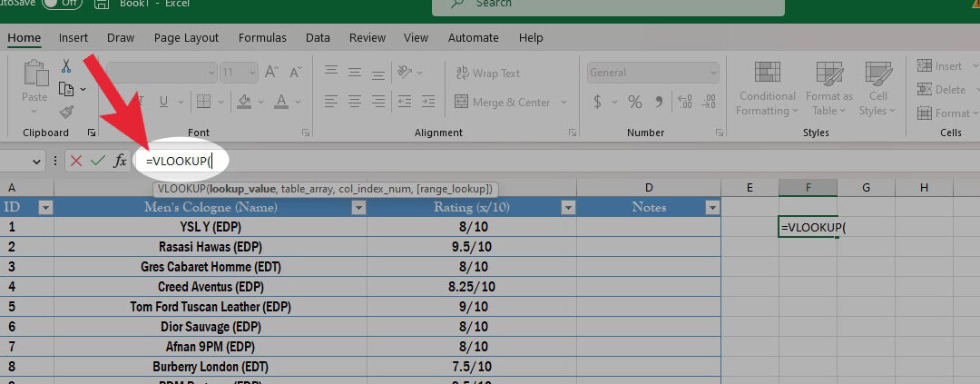Image resolution: width=980 pixels, height=384 pixels.
Task: Open the Page Layout tab
Action: [x=186, y=37]
